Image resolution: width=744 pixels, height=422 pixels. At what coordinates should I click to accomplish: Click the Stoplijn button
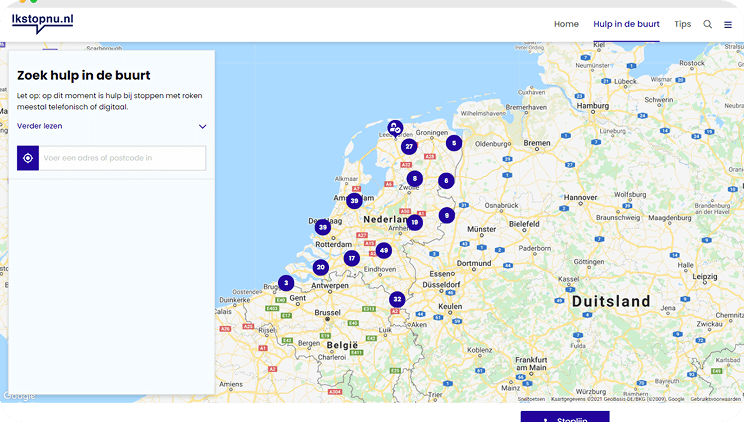565,418
